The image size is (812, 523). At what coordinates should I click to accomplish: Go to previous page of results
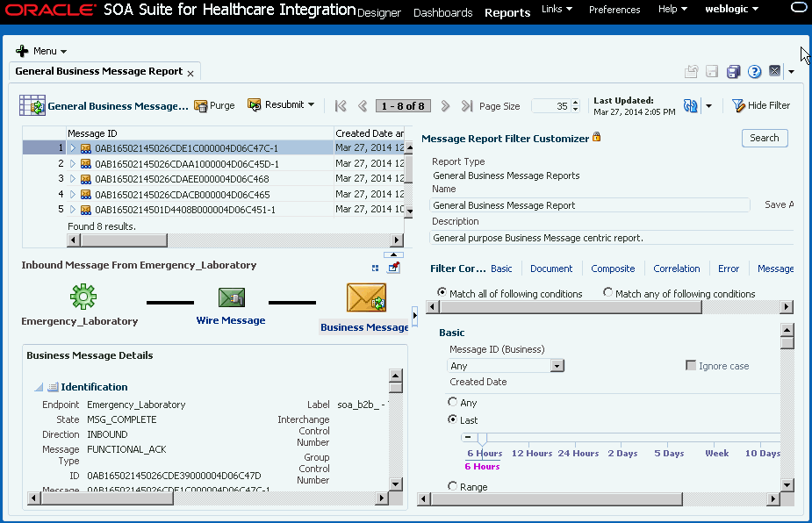[363, 106]
